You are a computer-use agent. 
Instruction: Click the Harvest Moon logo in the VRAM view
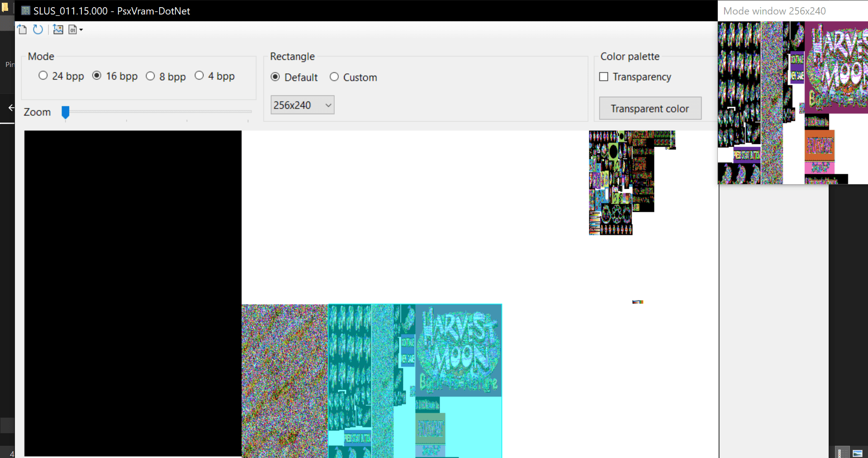[x=459, y=350]
